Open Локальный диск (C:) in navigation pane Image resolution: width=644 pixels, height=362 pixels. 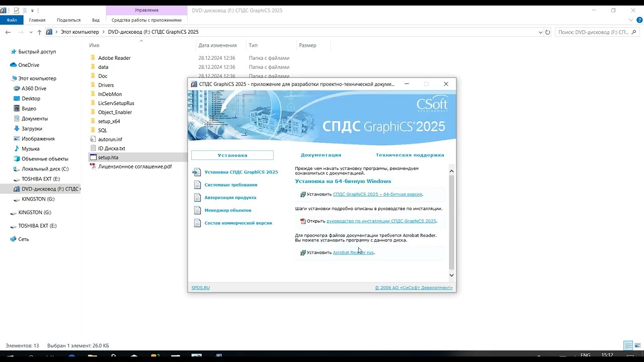click(45, 169)
